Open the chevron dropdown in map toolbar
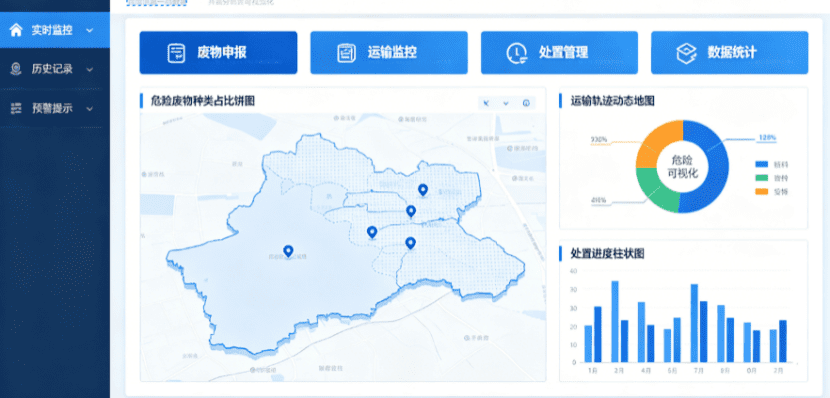This screenshot has width=830, height=398. click(506, 103)
